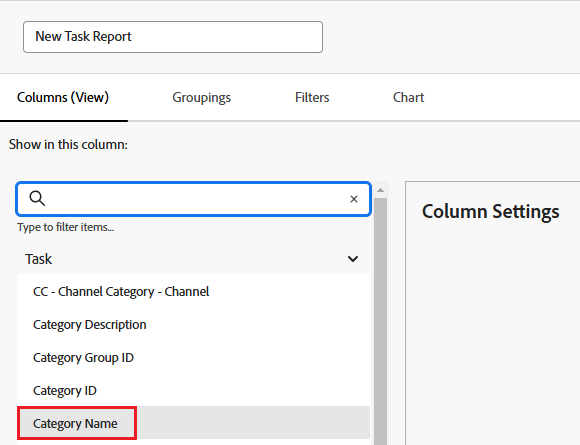Click the highlighted Category Name field
Screen dimensions: 580x445
click(x=193, y=423)
